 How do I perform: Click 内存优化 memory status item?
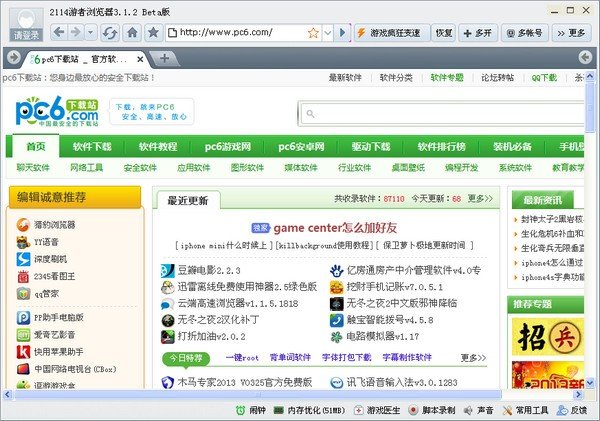point(309,410)
